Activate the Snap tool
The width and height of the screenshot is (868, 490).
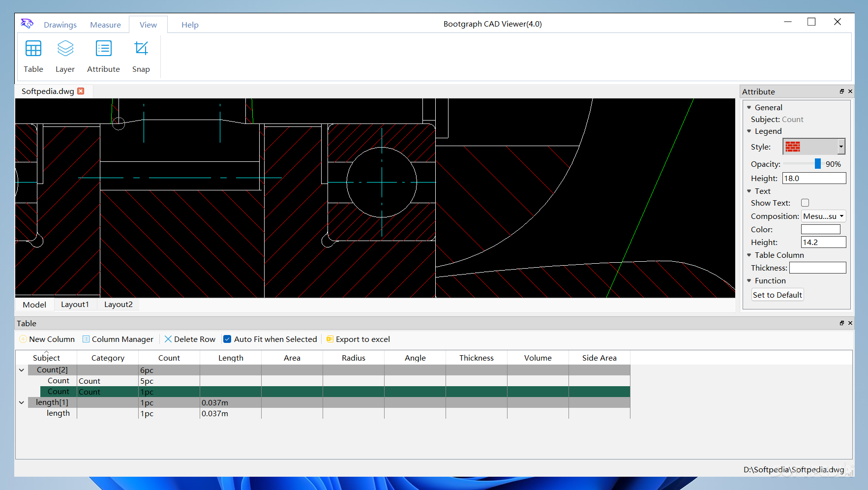click(141, 57)
